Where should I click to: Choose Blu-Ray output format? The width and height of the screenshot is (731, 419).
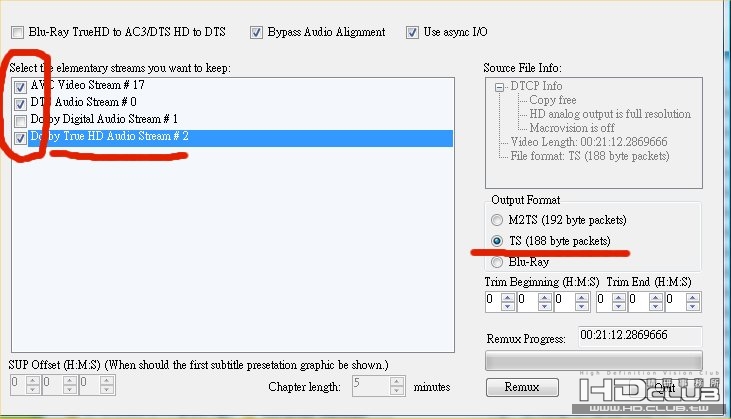coord(497,262)
